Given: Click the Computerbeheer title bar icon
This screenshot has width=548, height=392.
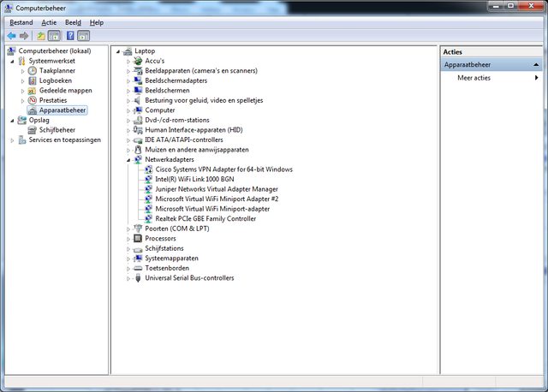Looking at the screenshot, I should 9,8.
